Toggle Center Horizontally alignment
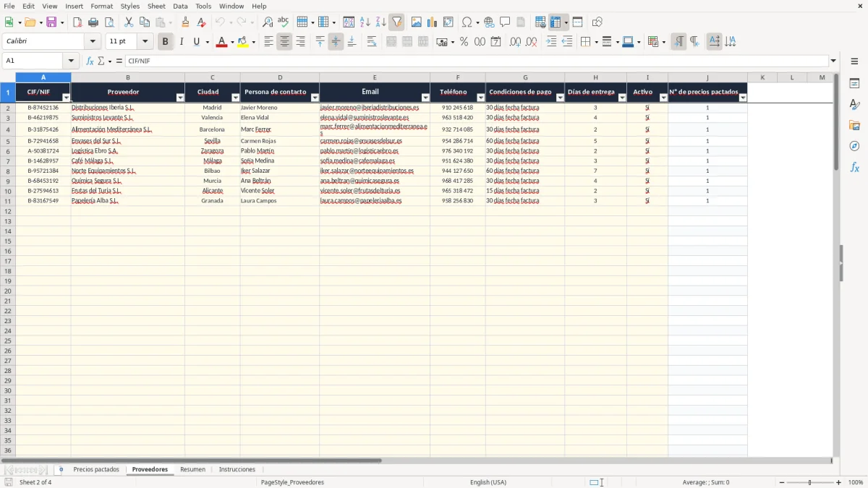868x488 pixels. [x=284, y=42]
